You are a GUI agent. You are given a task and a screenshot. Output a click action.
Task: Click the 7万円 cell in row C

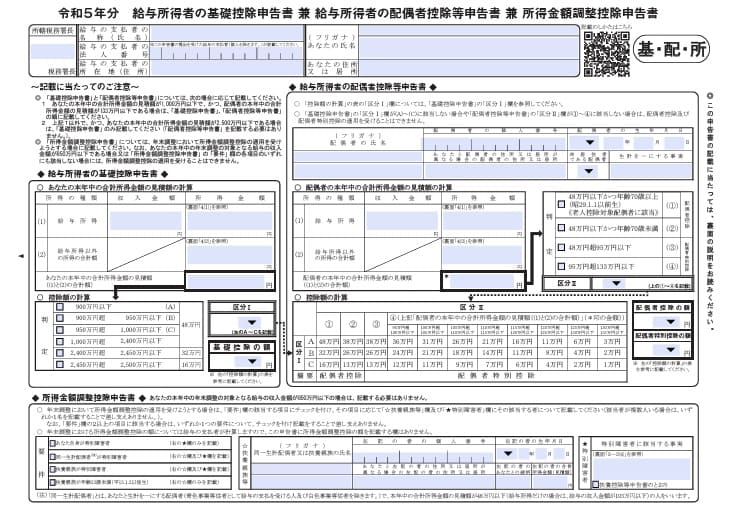click(491, 364)
